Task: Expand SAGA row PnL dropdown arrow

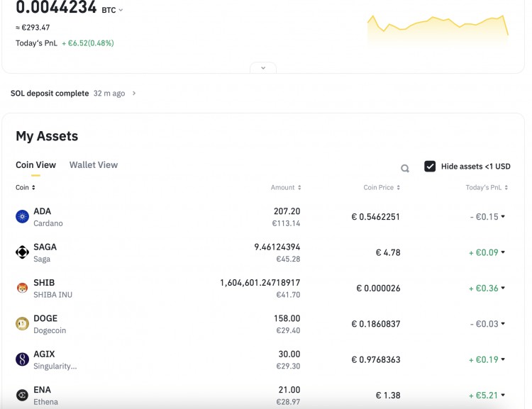Action: 503,252
